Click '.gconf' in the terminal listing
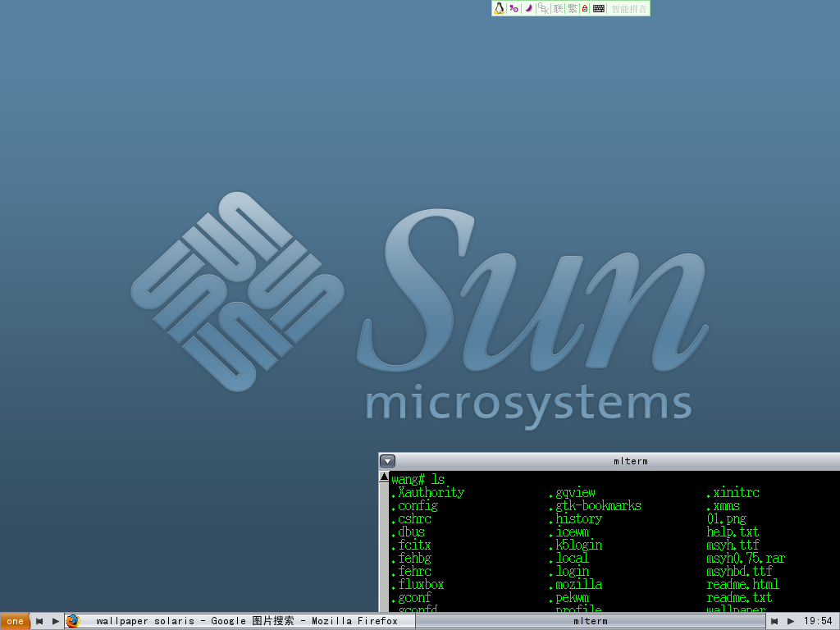Screen dimensions: 840x630 (412, 597)
